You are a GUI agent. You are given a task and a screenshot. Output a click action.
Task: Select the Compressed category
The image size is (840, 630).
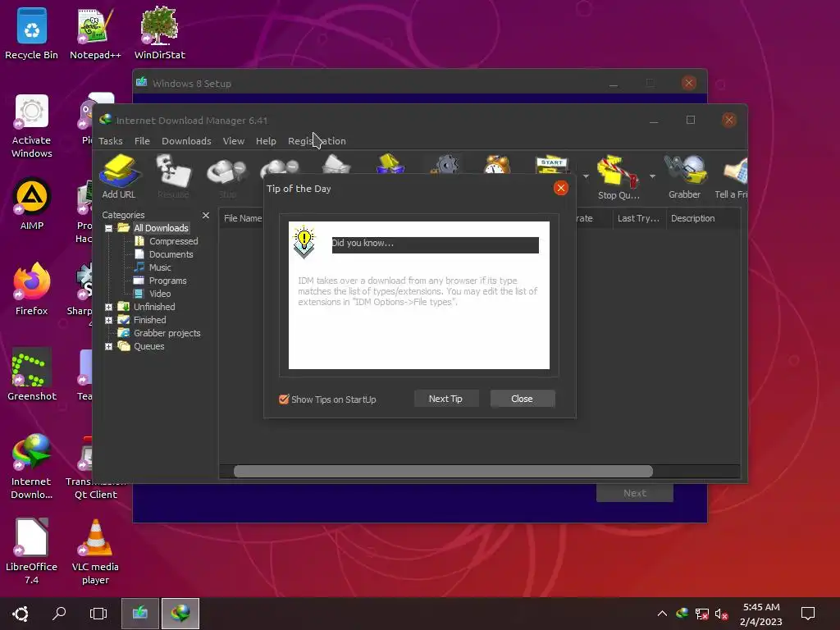click(174, 242)
